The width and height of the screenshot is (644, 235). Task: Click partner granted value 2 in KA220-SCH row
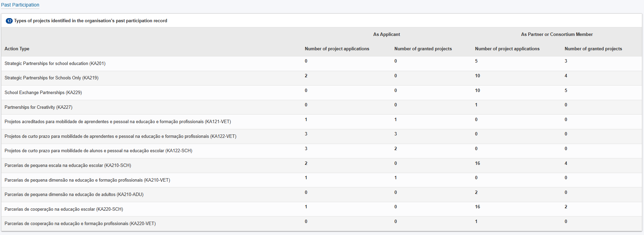tap(566, 207)
